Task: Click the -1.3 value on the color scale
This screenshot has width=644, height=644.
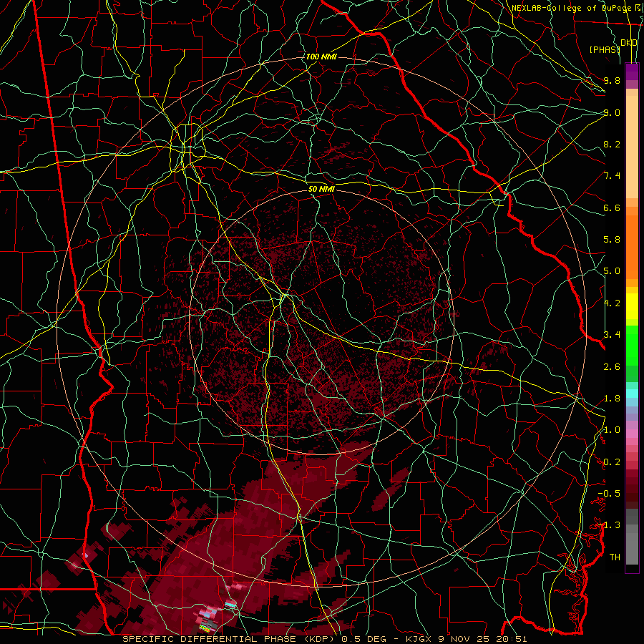Action: point(609,525)
